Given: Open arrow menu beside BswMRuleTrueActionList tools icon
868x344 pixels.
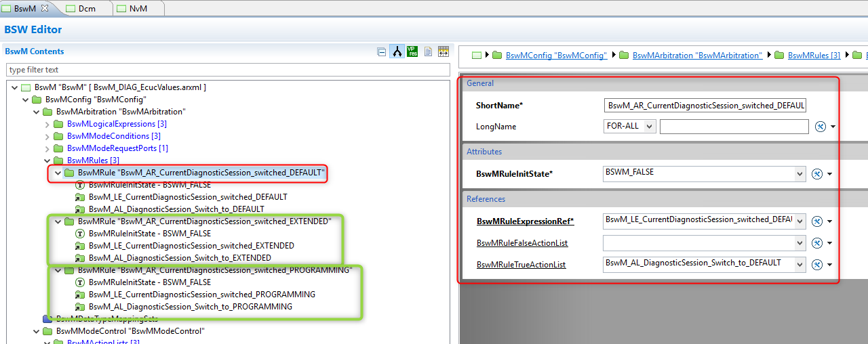Looking at the screenshot, I should (x=829, y=265).
